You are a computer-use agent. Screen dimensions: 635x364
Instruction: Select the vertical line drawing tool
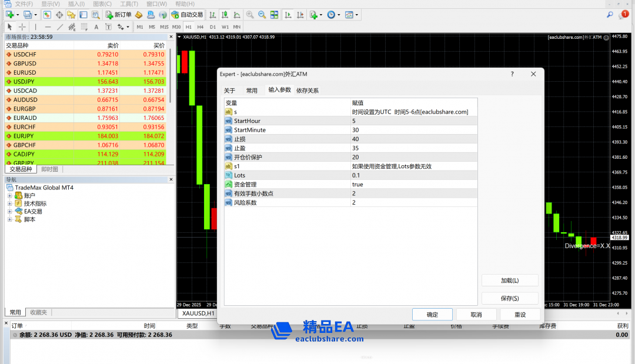tap(35, 27)
